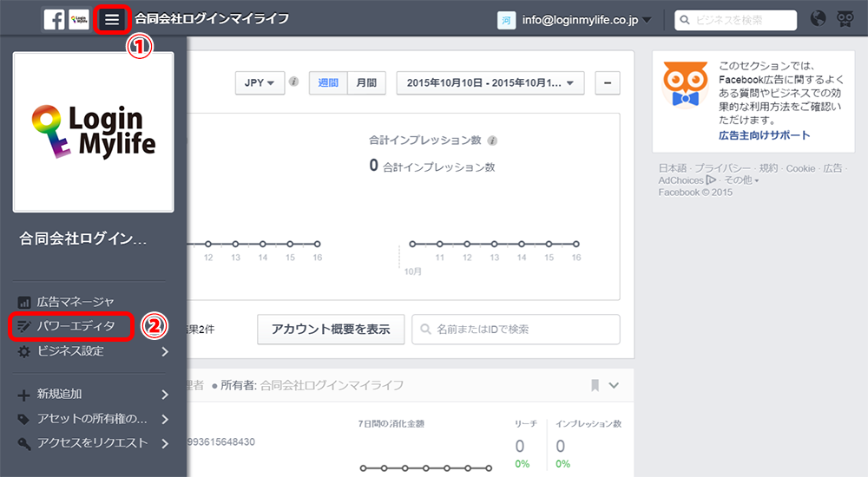
Task: Focus the 名前またはIDで検索 field
Action: pyautogui.click(x=516, y=330)
